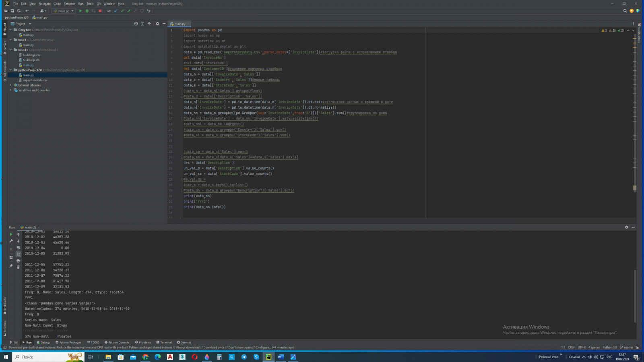Viewport: 644px width, 362px height.
Task: Switch to the Python Console tab
Action: coord(117,342)
